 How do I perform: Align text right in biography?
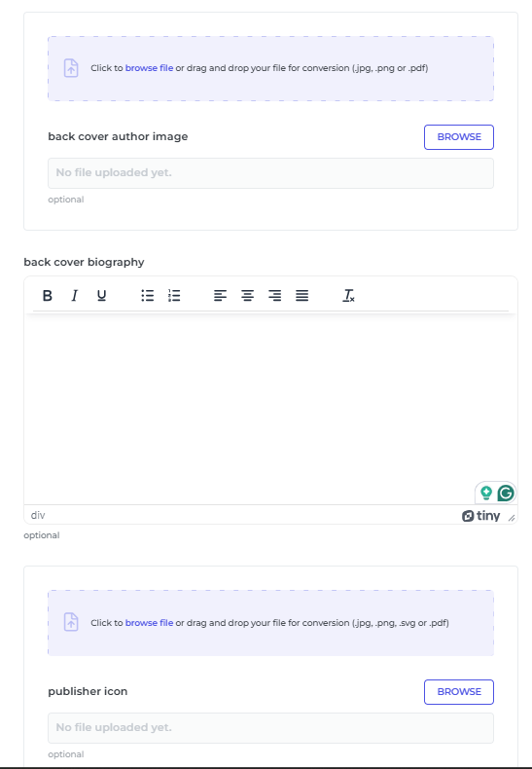point(275,295)
